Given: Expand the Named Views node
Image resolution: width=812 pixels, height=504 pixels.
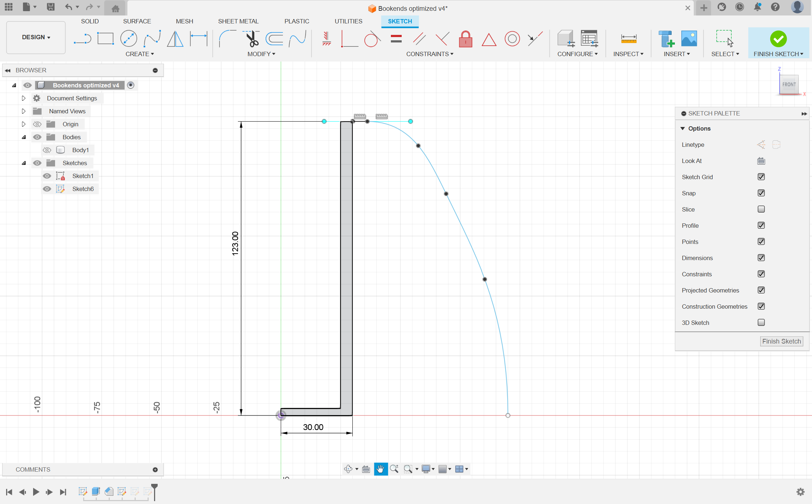Looking at the screenshot, I should tap(23, 111).
